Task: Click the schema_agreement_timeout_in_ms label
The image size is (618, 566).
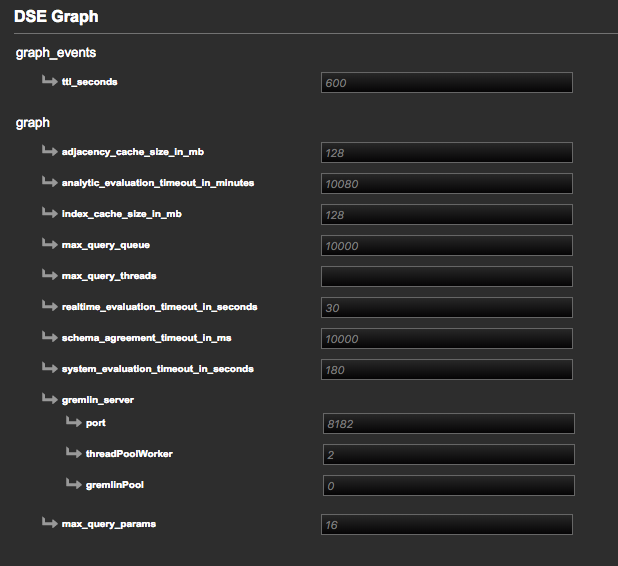Action: 146,338
